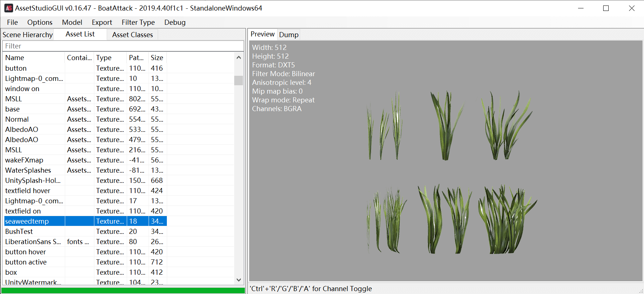Switch to the Scene Hierarchy tab

point(28,35)
